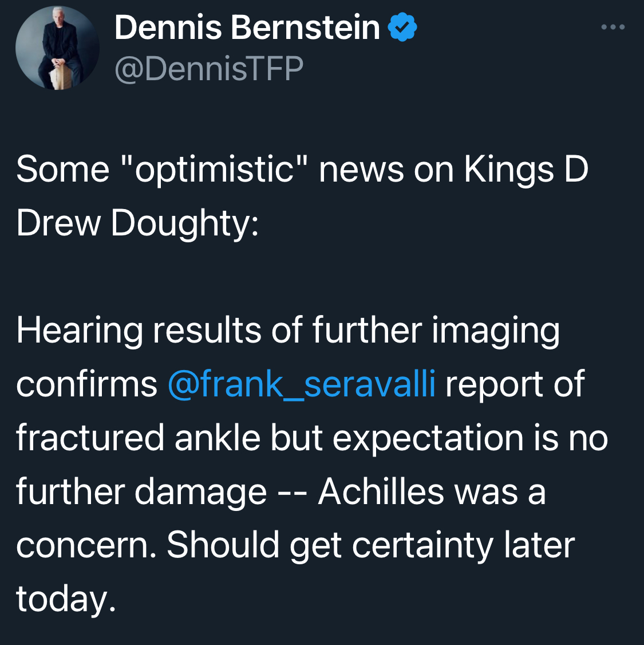The image size is (644, 645).
Task: Click the "Kings D" text
Action: click(x=527, y=170)
